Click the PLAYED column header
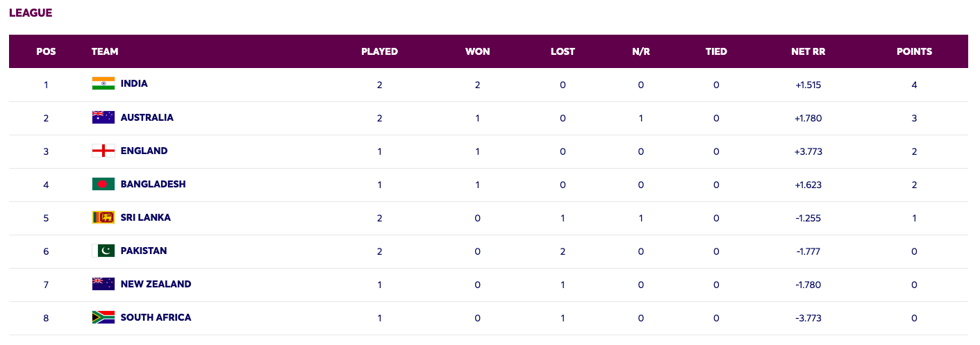The width and height of the screenshot is (980, 345). pyautogui.click(x=379, y=51)
